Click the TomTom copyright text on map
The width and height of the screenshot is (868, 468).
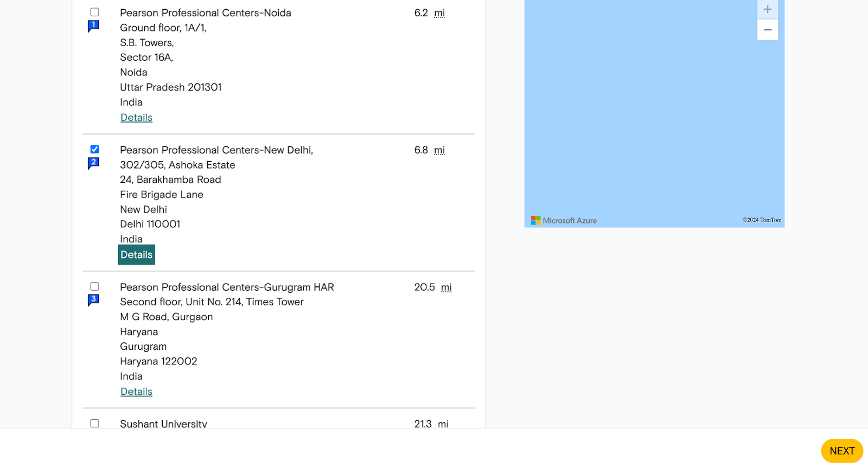click(x=762, y=220)
